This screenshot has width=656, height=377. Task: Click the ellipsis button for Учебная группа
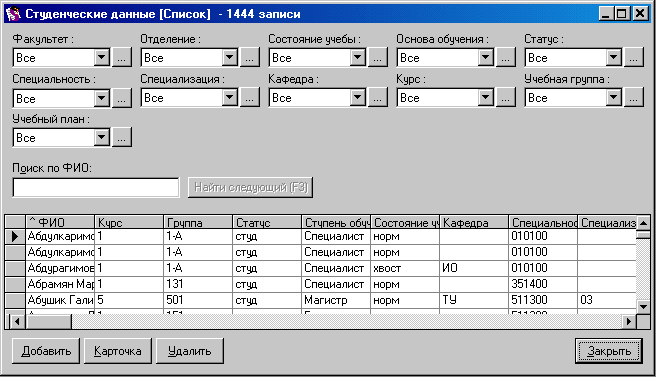[633, 97]
